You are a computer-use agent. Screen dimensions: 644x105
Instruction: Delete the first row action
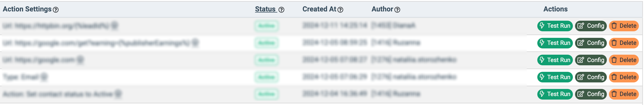pyautogui.click(x=624, y=26)
